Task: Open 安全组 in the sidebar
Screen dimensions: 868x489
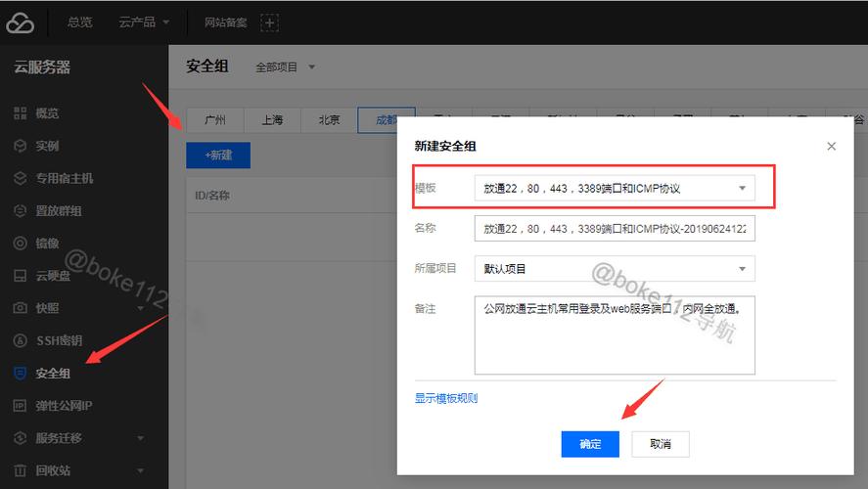Action: tap(53, 374)
